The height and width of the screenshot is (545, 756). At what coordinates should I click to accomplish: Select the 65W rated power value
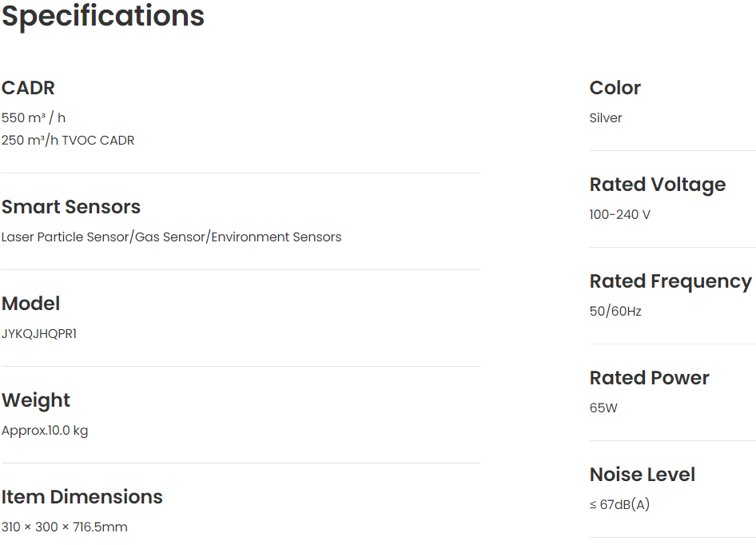tap(603, 408)
